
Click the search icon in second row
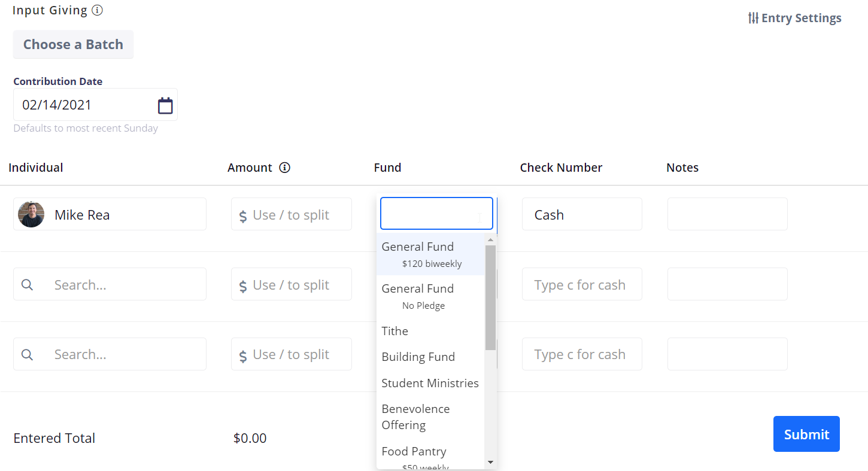click(27, 285)
